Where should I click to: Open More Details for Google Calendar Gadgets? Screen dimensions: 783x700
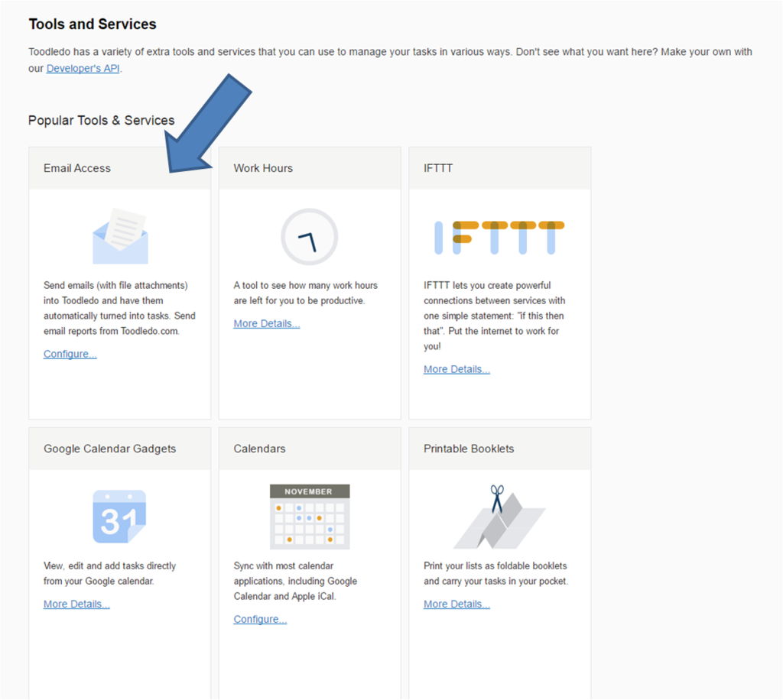tap(76, 604)
